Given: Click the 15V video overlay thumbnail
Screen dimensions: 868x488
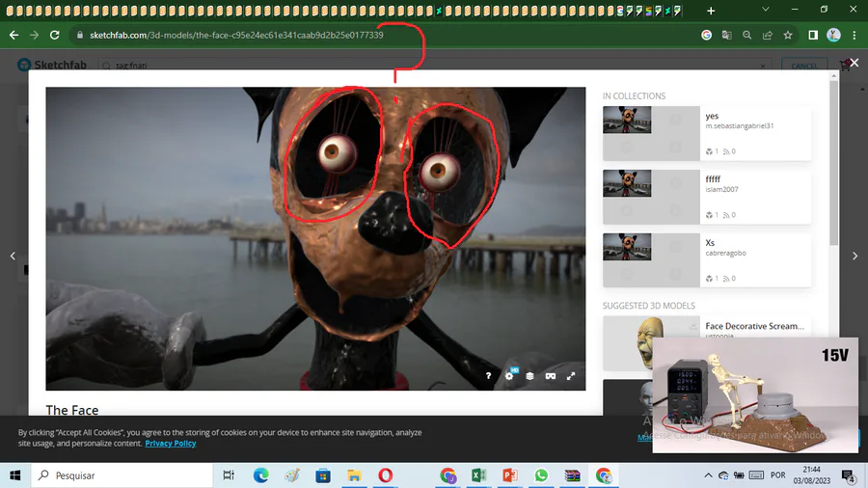Looking at the screenshot, I should pyautogui.click(x=755, y=395).
